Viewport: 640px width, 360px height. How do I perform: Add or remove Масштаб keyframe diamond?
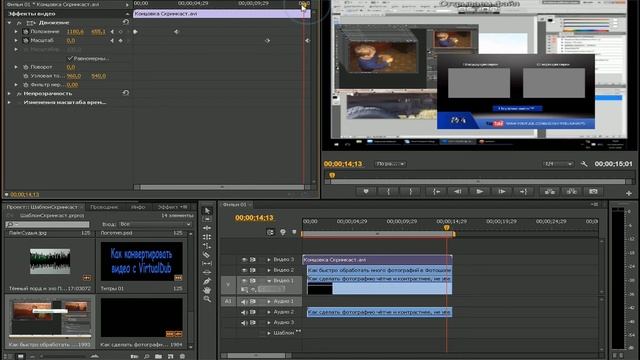[x=120, y=40]
